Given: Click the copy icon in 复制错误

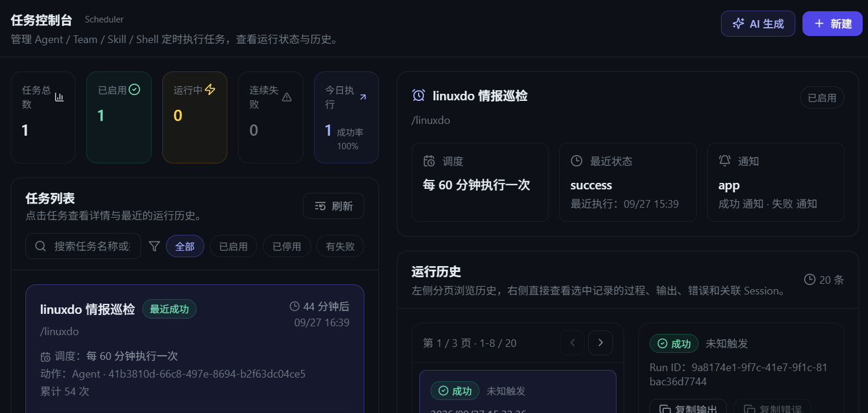Looking at the screenshot, I should (x=749, y=409).
